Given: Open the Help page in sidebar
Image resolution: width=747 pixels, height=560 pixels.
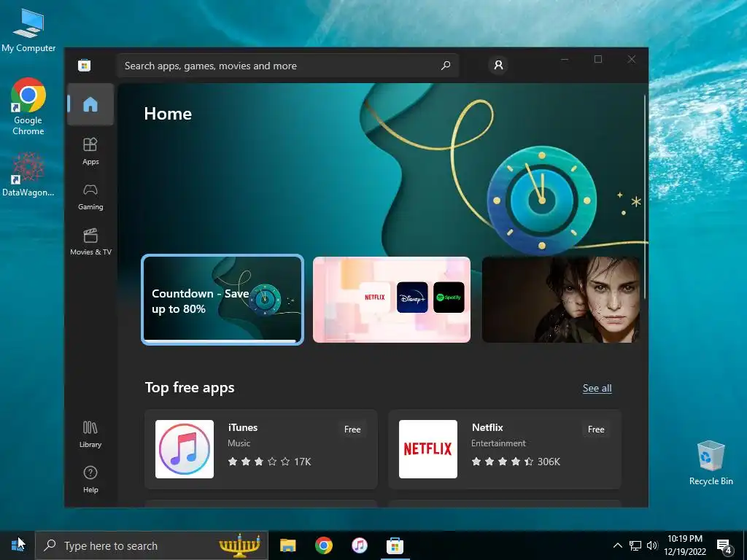Looking at the screenshot, I should point(90,480).
